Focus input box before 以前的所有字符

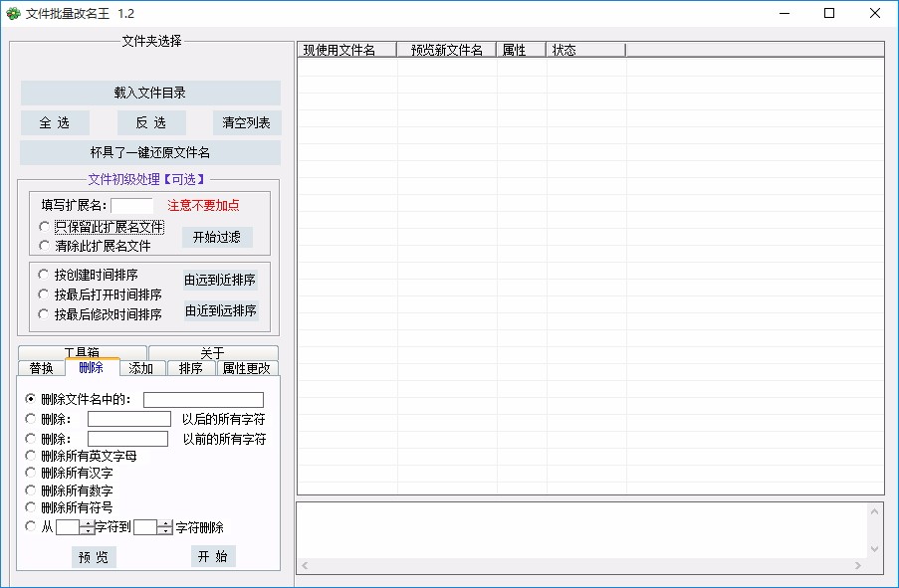(127, 439)
